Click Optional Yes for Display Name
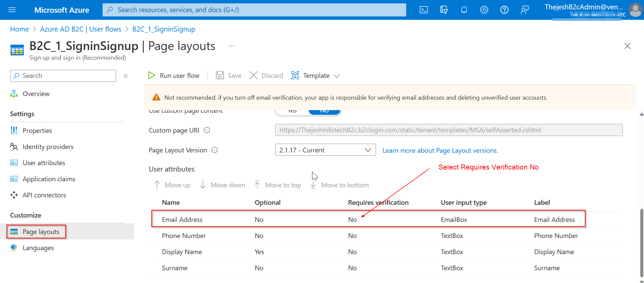 tap(259, 252)
